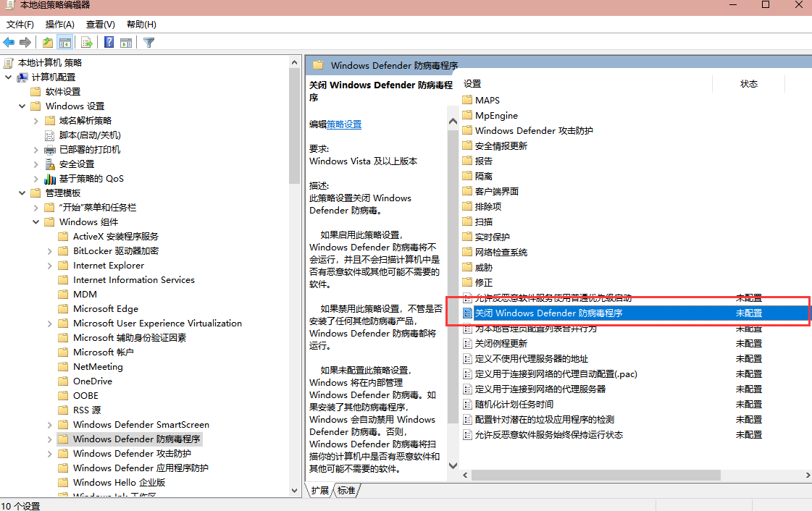The width and height of the screenshot is (812, 511).
Task: Collapse the Windows 设置 tree node
Action: (x=22, y=106)
